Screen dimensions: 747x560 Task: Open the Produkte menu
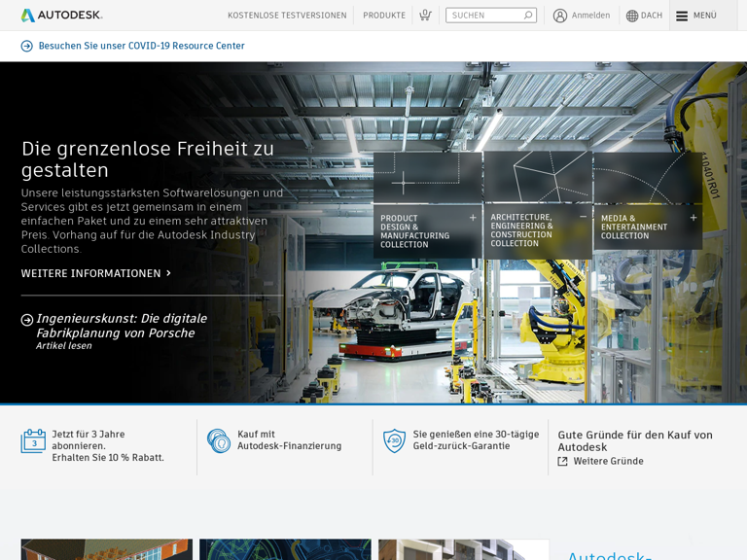[384, 16]
